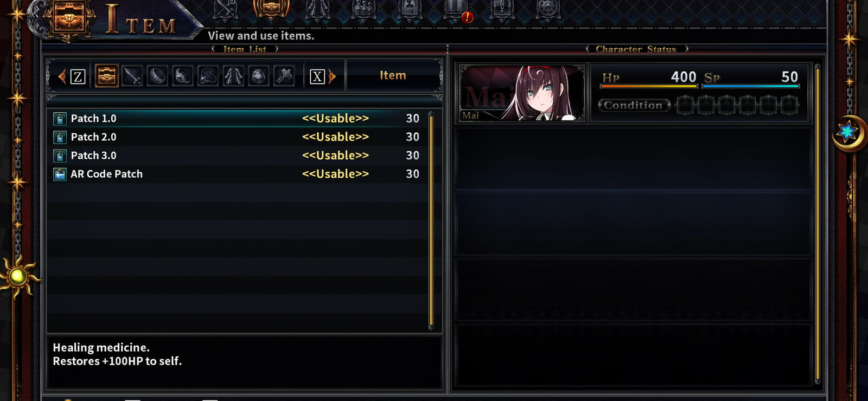Click the item list yellow scrollbar
The height and width of the screenshot is (401, 868).
point(431,220)
